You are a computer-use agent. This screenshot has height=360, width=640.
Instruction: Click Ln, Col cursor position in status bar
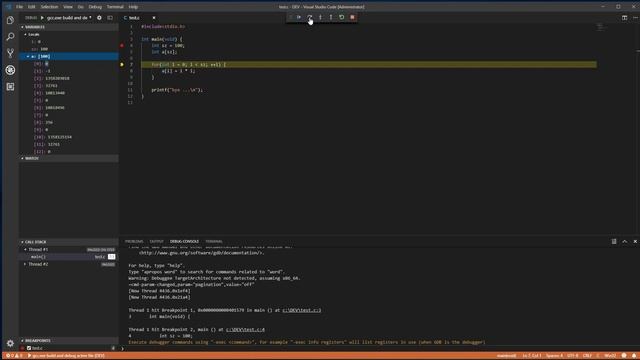tap(532, 356)
